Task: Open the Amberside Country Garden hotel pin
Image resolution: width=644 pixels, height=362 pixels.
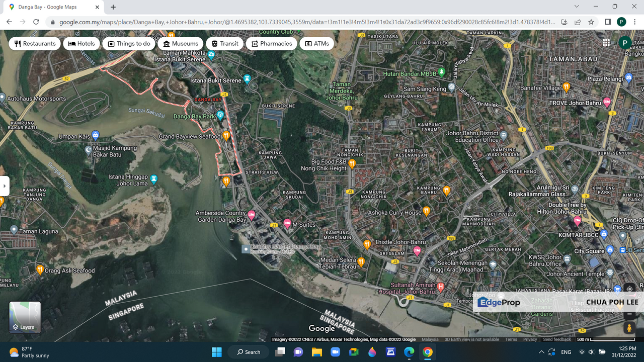Action: [x=252, y=216]
